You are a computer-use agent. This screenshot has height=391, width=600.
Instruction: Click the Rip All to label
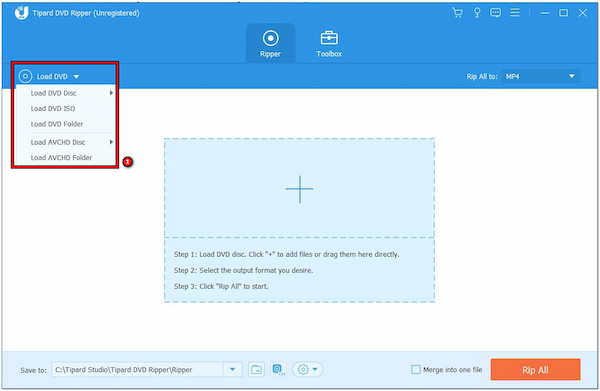[482, 77]
